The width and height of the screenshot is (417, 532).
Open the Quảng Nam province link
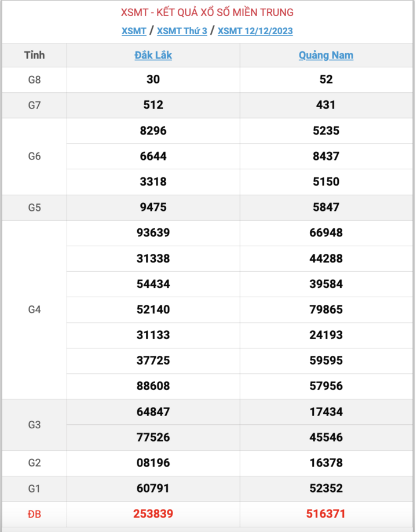(326, 56)
